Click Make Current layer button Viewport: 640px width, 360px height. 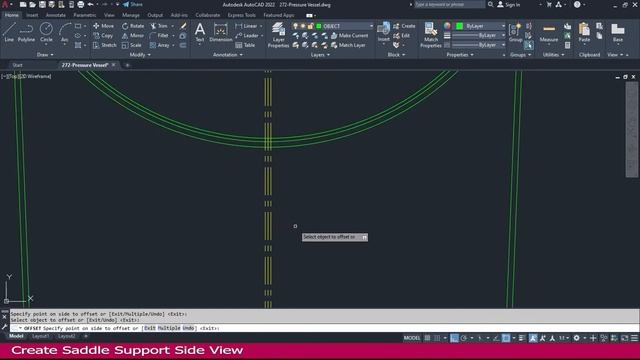pos(349,36)
